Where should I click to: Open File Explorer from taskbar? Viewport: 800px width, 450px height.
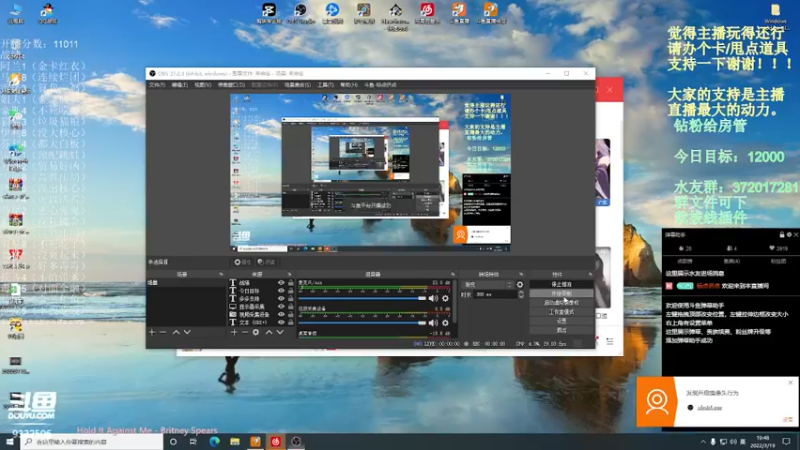pos(235,441)
